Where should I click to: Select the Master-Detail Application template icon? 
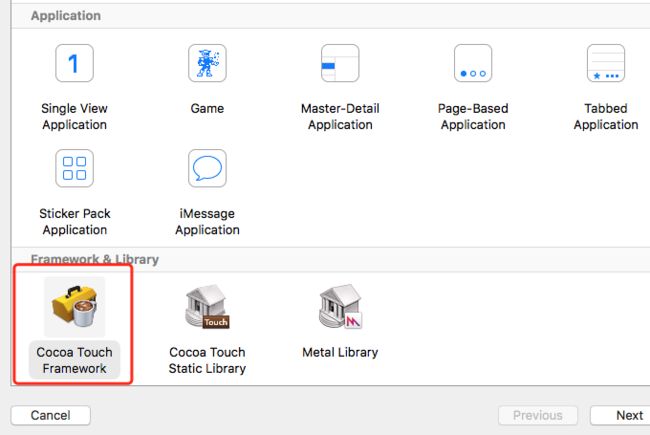tap(340, 63)
